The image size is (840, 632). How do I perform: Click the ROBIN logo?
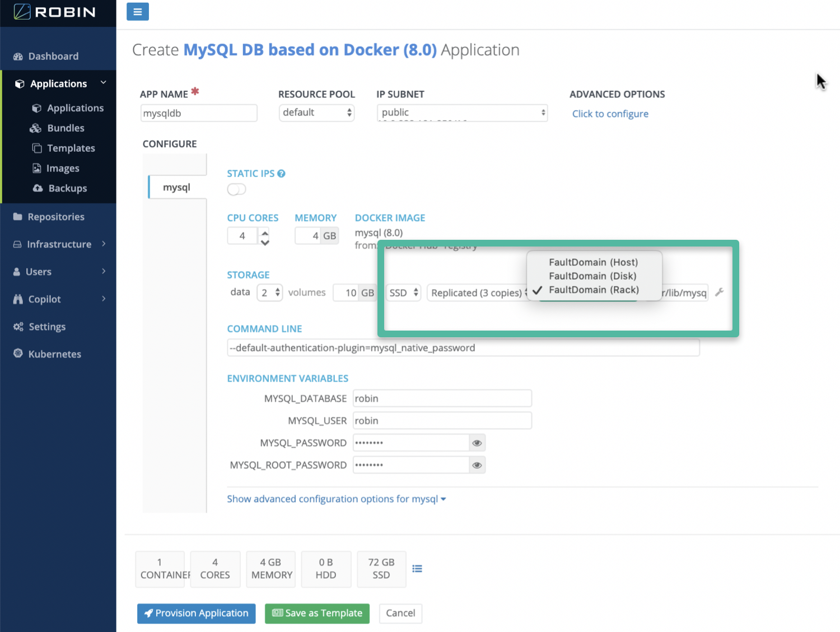[x=55, y=12]
